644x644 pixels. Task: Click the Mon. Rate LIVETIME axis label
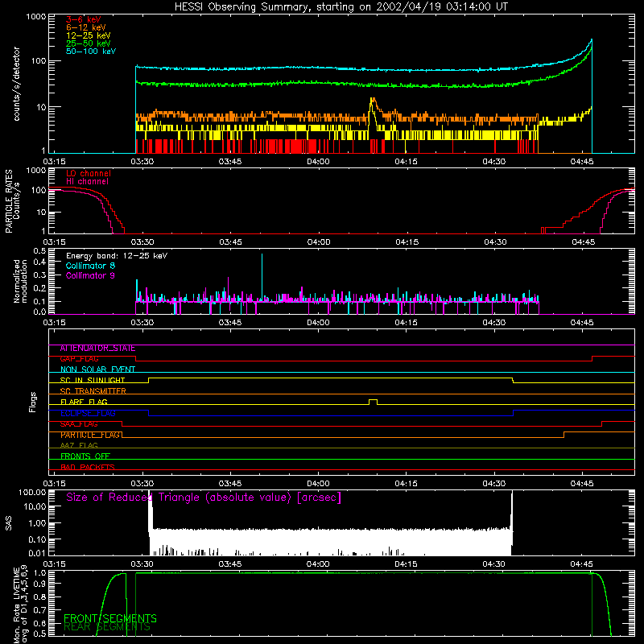[x=20, y=604]
